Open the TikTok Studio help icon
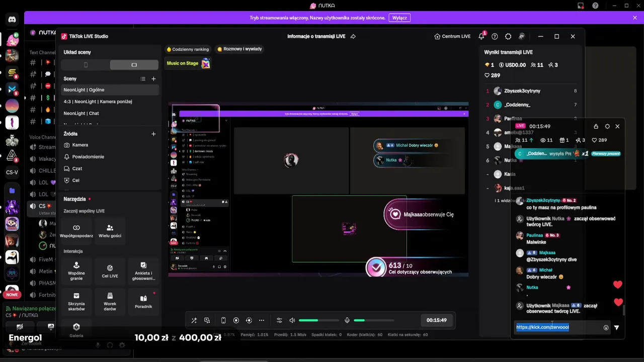Viewport: 644px width, 362px height. [x=495, y=36]
